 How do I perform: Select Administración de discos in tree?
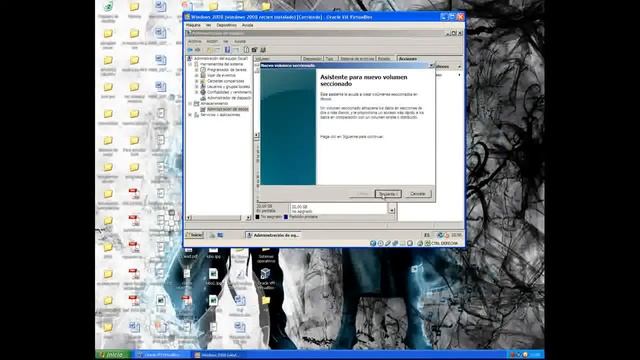point(227,109)
